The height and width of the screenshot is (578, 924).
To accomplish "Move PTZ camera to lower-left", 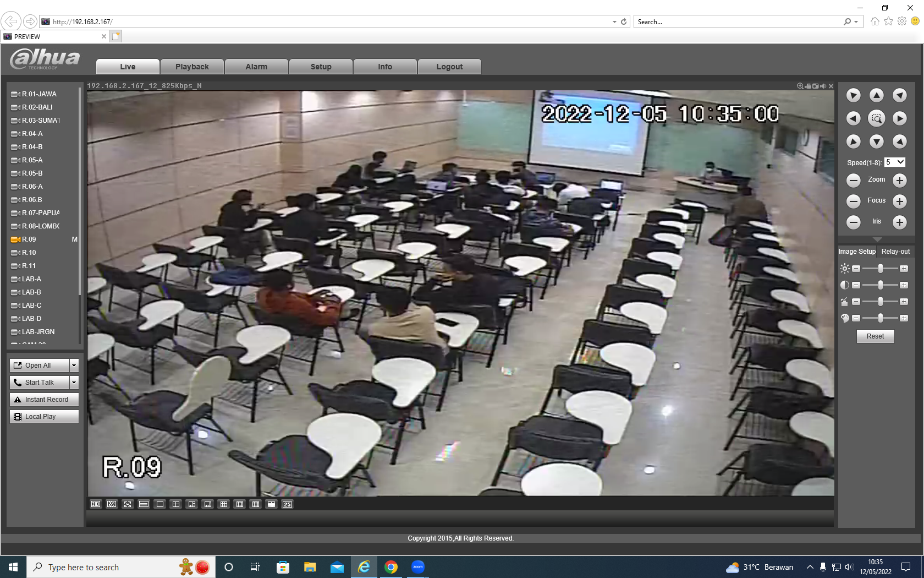I will [854, 141].
